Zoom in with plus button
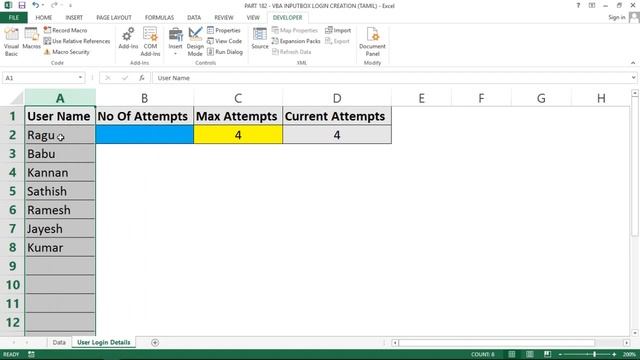Screen dimensions: 640x360 [614, 354]
